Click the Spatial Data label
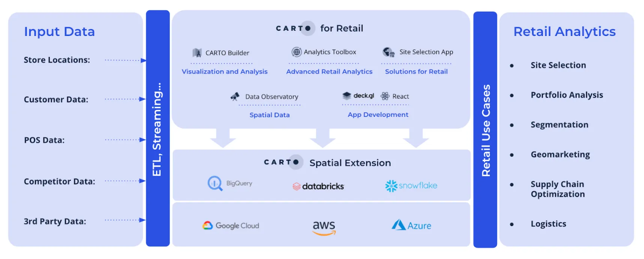644x259 pixels. point(270,115)
